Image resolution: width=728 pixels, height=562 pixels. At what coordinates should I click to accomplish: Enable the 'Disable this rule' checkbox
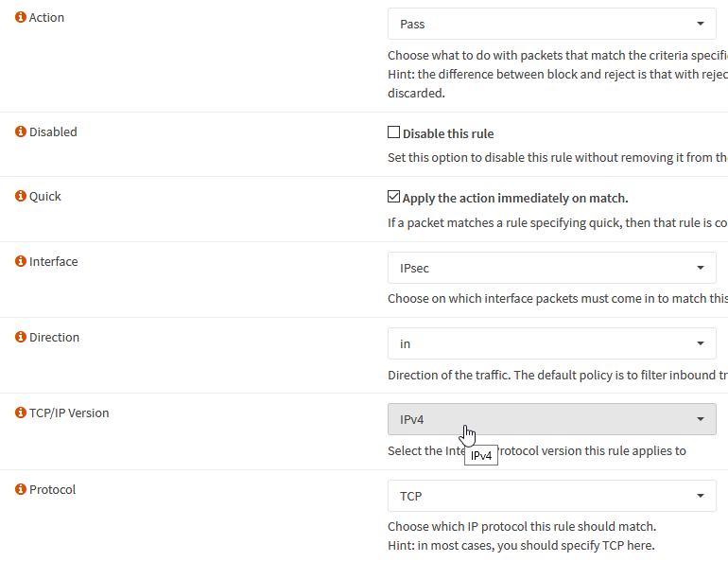tap(394, 133)
